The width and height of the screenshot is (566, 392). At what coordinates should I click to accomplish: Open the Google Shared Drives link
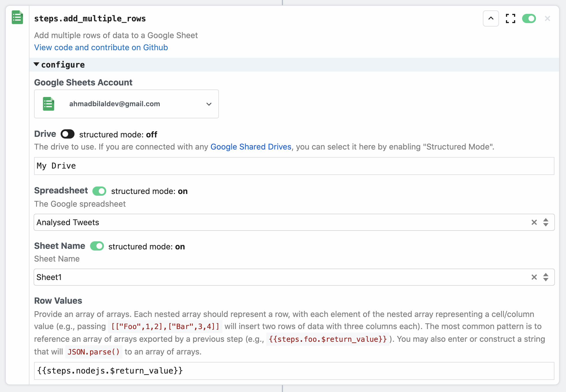click(251, 147)
